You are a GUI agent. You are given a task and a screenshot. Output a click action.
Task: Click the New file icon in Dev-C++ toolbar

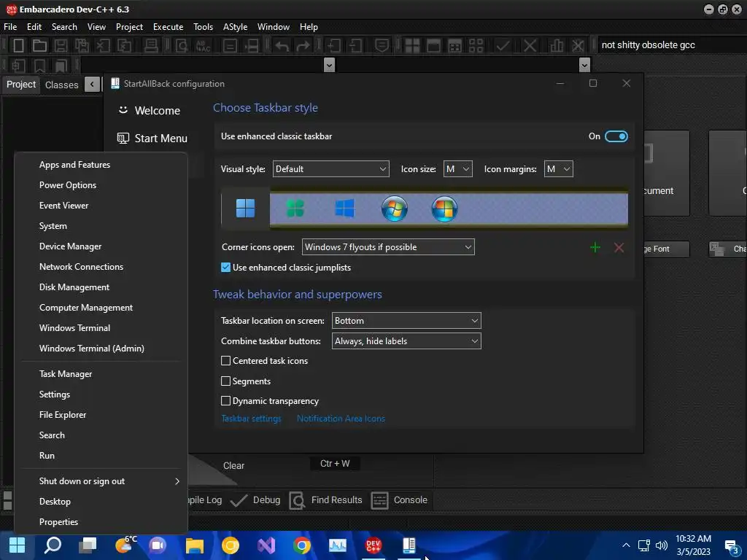tap(18, 45)
